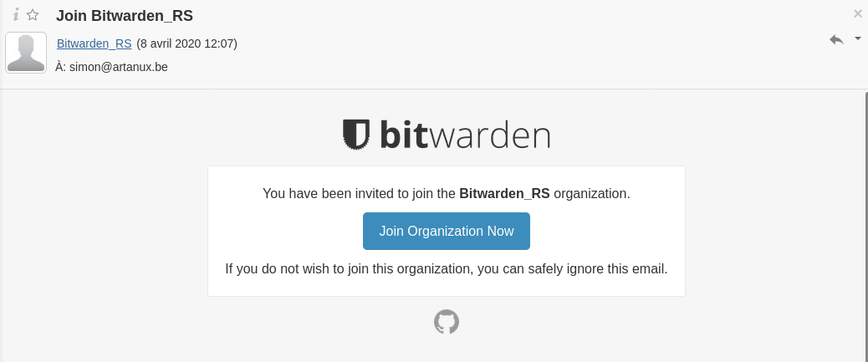Click the bitwarden wordmark text
The height and width of the screenshot is (362, 868).
tap(465, 135)
